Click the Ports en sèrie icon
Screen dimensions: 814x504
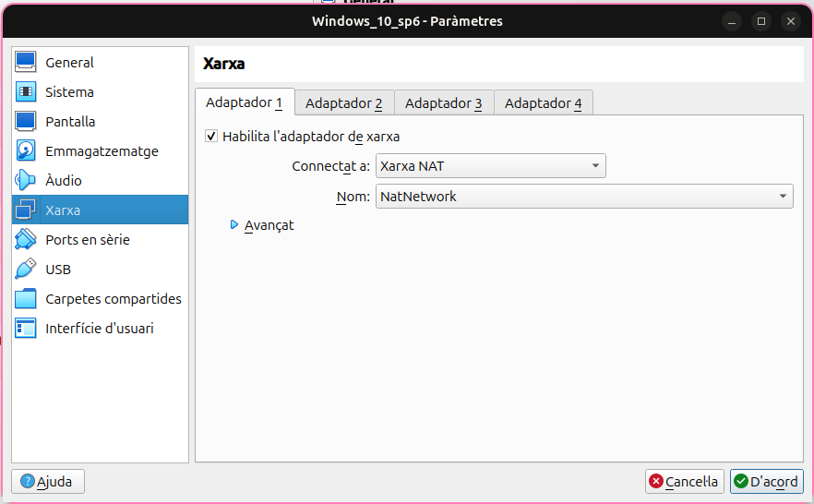point(26,240)
